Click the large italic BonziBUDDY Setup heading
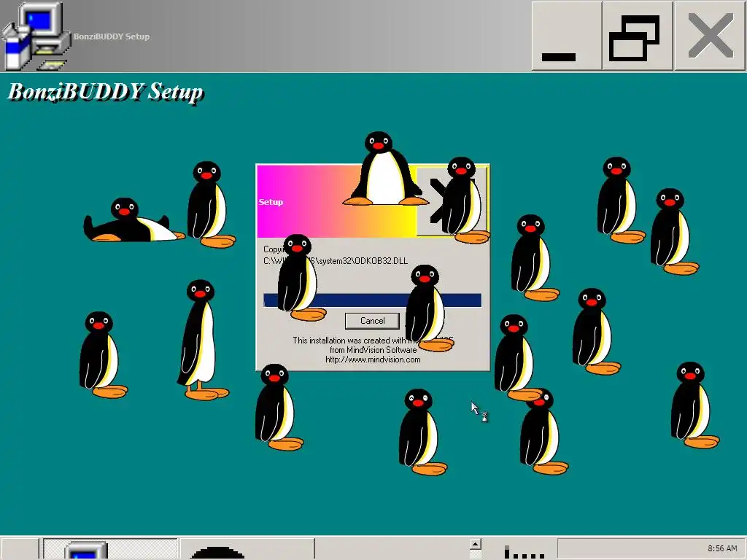The height and width of the screenshot is (560, 747). pos(105,92)
